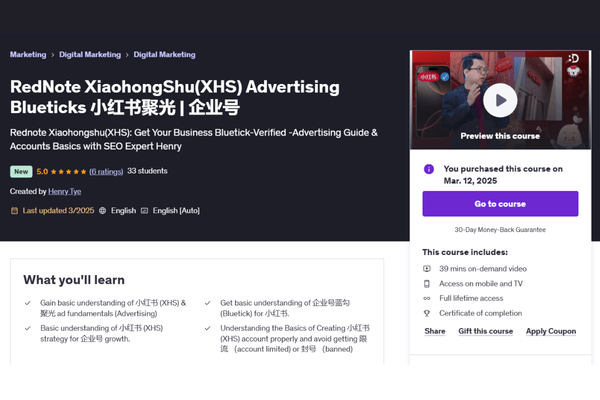Click Apply Coupon

[x=551, y=331]
